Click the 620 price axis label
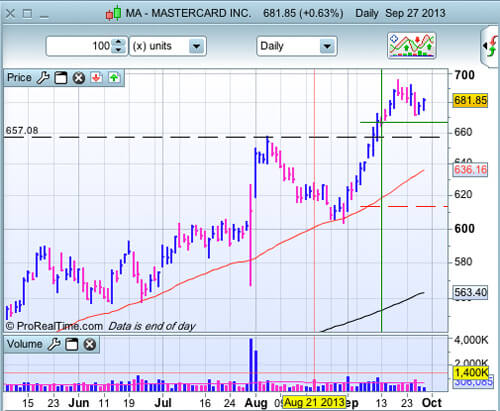The image size is (500, 411). tap(463, 194)
